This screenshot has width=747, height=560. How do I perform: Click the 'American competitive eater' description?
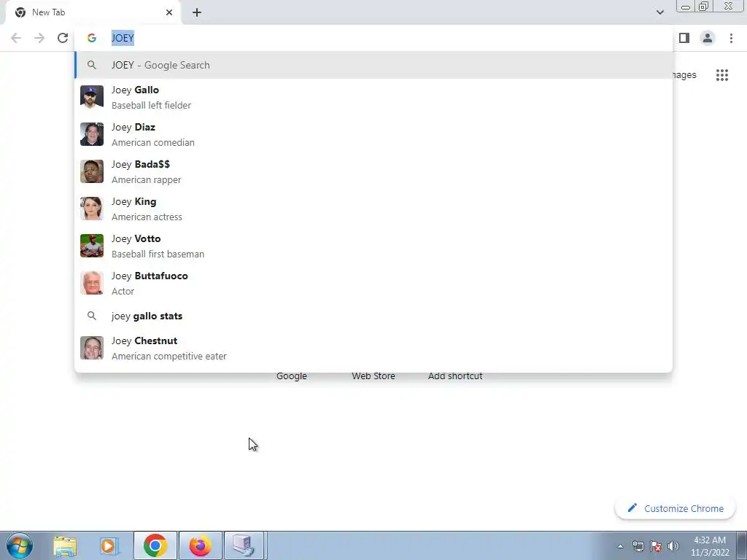(x=169, y=356)
